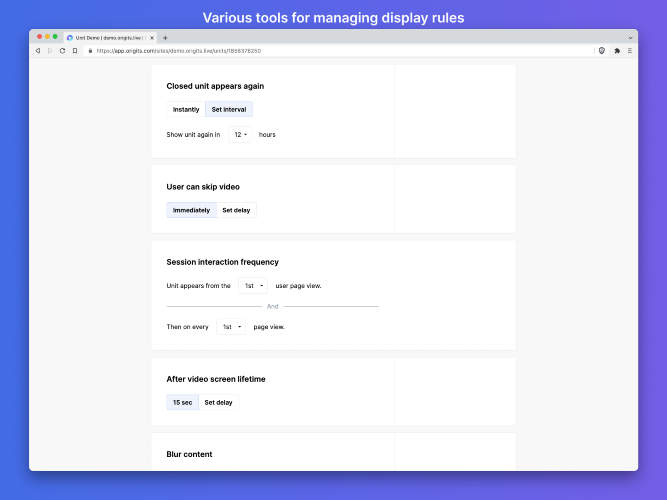Click the 'user page view.' text
This screenshot has width=667, height=500.
coord(298,286)
